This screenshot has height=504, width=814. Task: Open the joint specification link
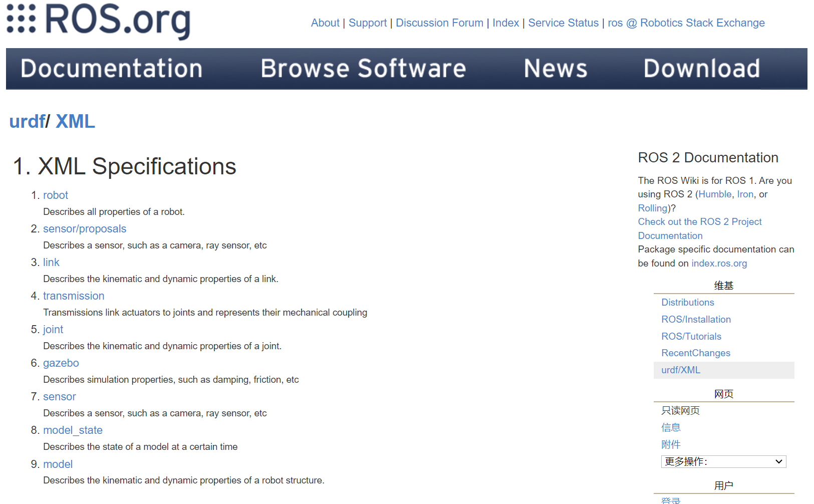(x=53, y=330)
